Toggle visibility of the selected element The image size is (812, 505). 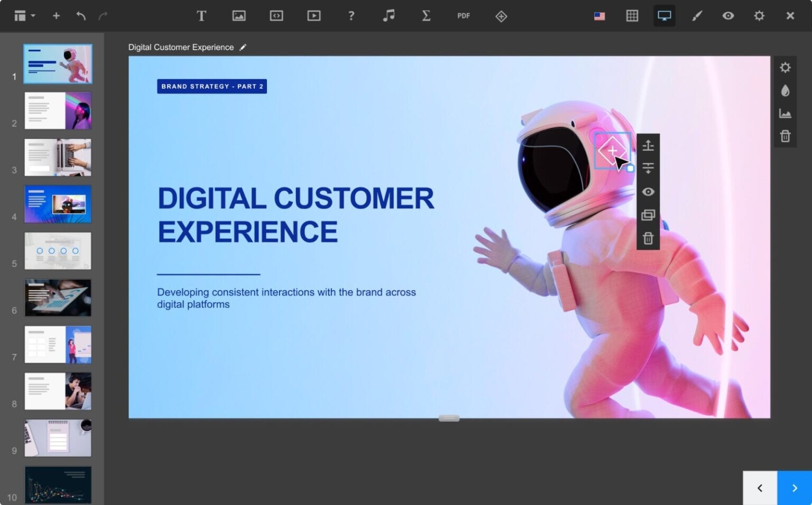(x=648, y=192)
